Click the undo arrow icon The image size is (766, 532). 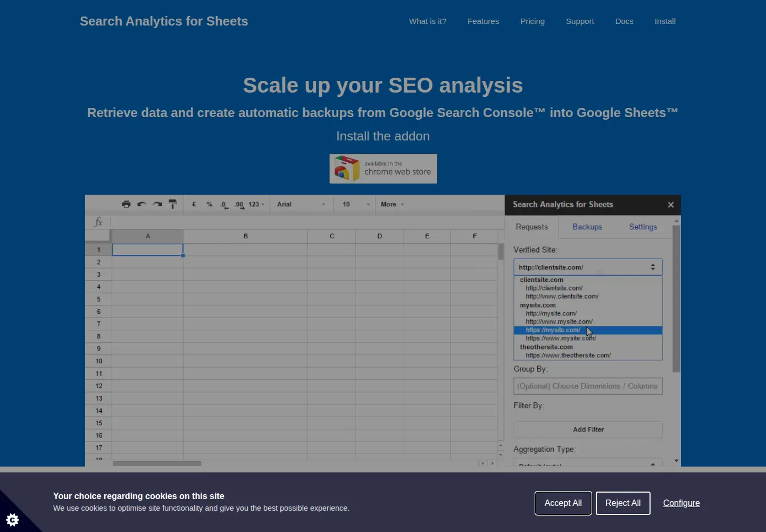click(141, 204)
